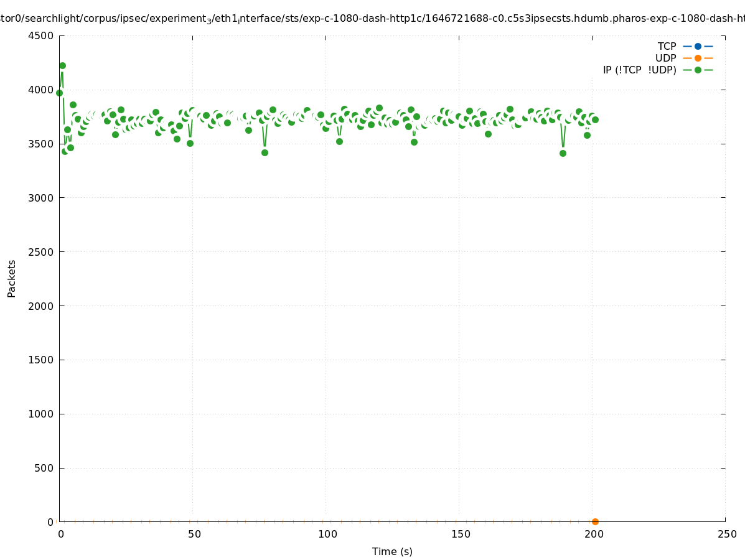The image size is (745, 560).
Task: Select the green dip point near 77 seconds
Action: pyautogui.click(x=265, y=152)
